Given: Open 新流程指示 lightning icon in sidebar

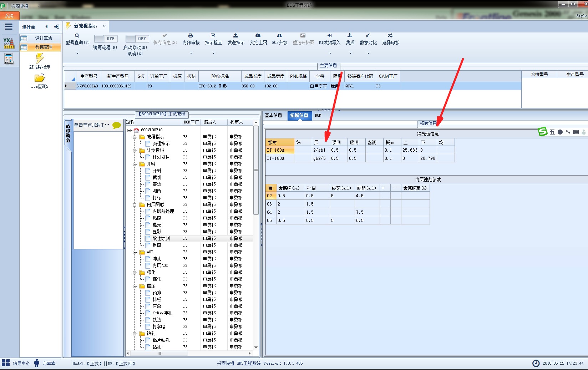Looking at the screenshot, I should point(40,58).
